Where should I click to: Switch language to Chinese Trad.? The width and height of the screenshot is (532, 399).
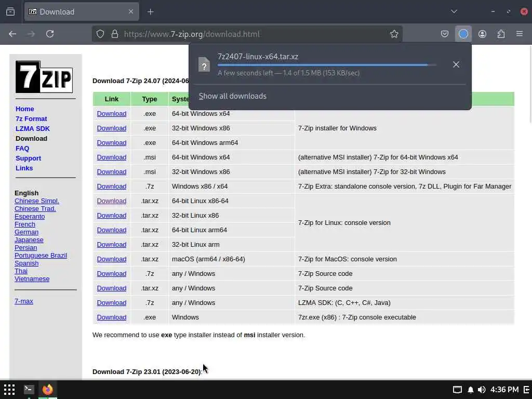click(35, 209)
